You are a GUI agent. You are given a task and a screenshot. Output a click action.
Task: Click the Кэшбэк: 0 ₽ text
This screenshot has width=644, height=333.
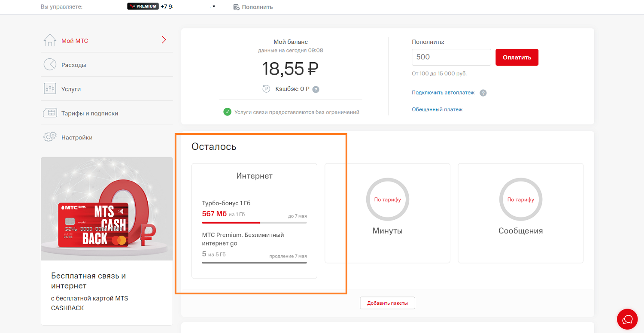click(x=292, y=89)
